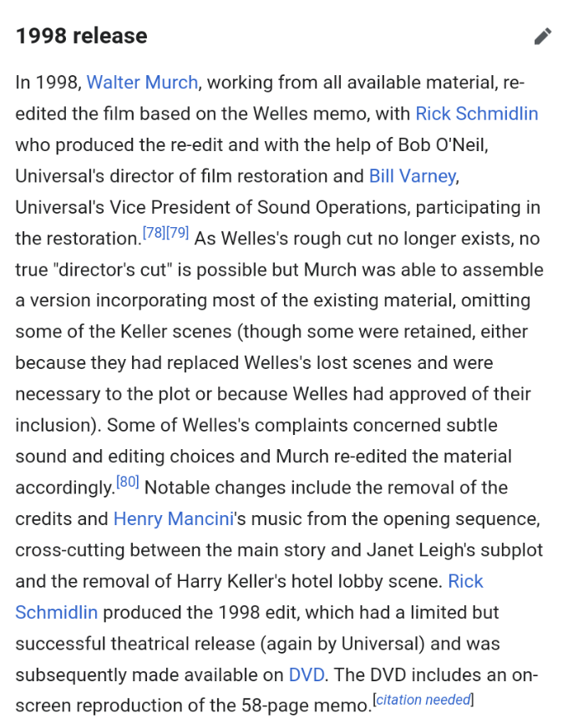Image resolution: width=568 pixels, height=728 pixels.
Task: Click the pencil edit icon for 1998 release
Action: pos(543,36)
